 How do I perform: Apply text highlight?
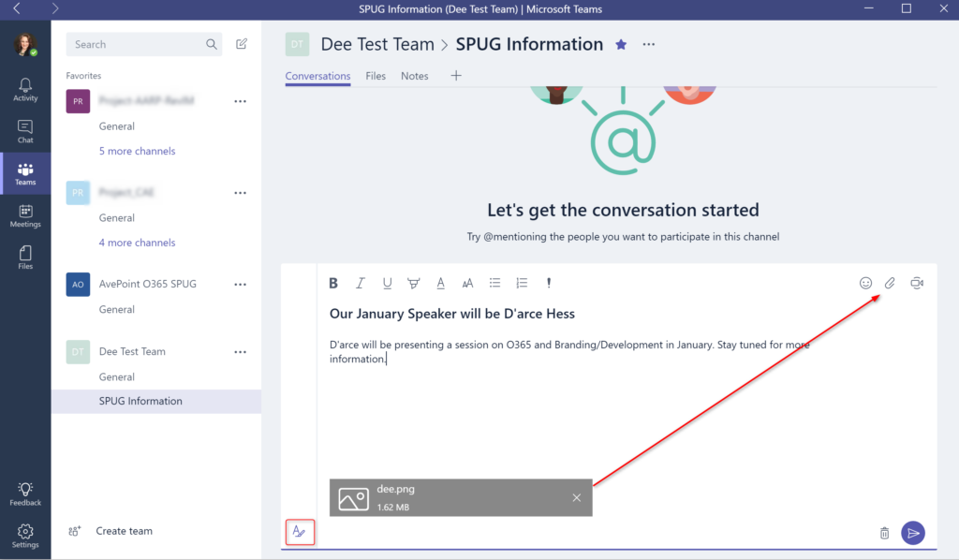coord(413,283)
